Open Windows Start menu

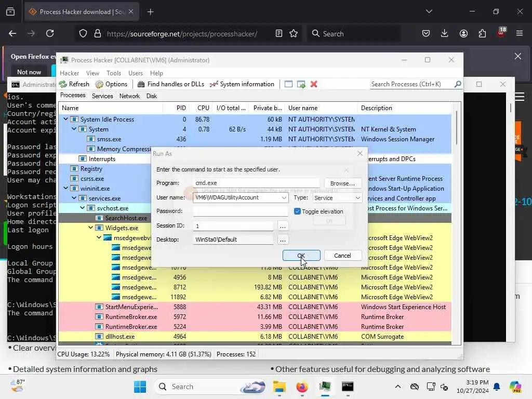tap(140, 387)
